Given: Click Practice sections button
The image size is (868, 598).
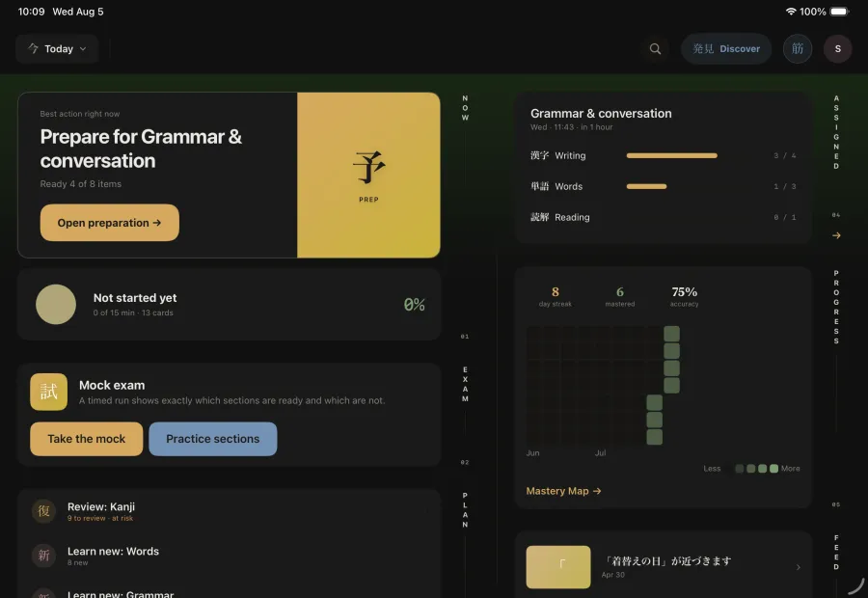Looking at the screenshot, I should tap(213, 439).
